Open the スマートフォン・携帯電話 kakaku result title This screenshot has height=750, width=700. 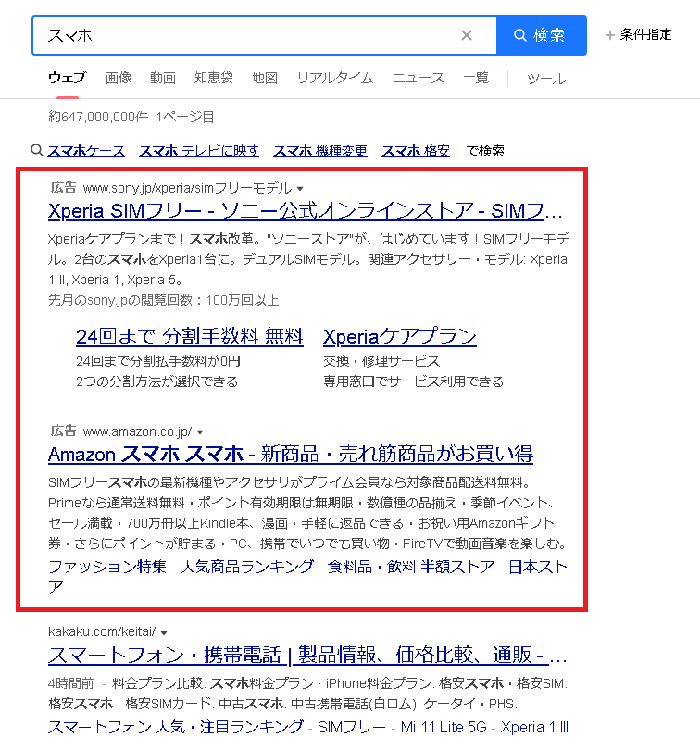click(307, 655)
